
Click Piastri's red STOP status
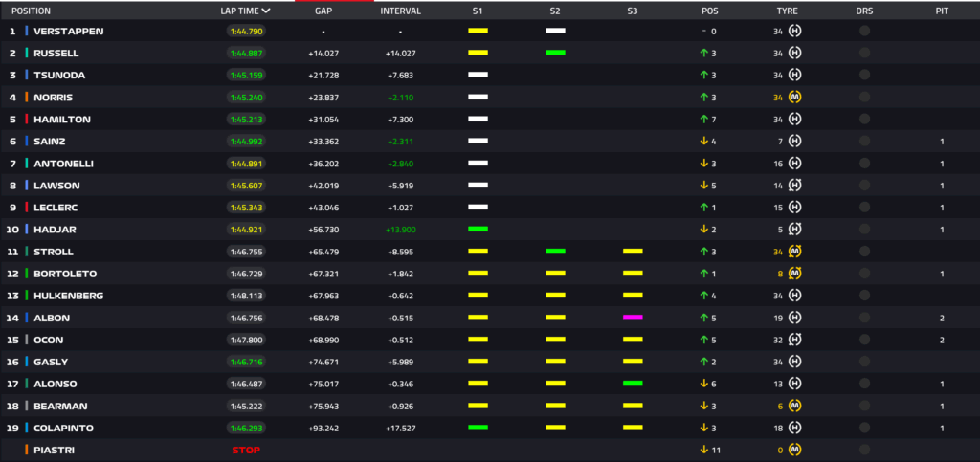coord(245,450)
